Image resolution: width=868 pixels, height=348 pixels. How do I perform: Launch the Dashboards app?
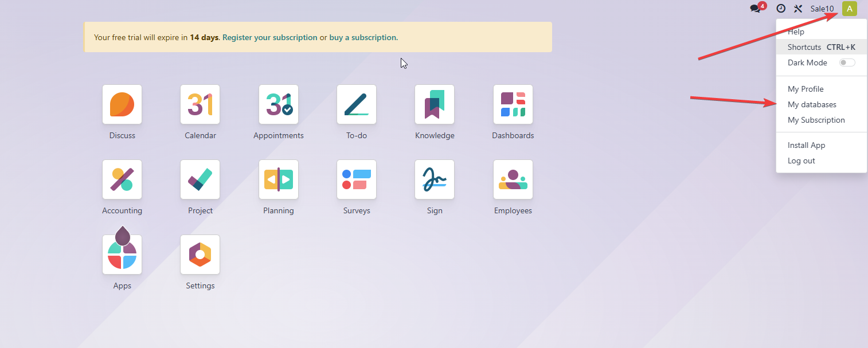coord(513,104)
